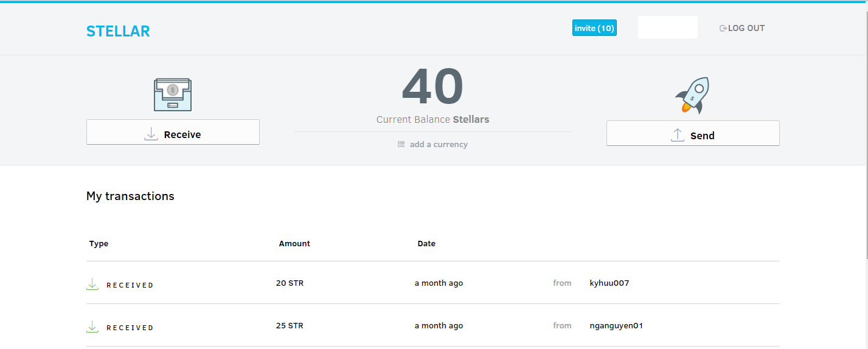This screenshot has height=349, width=868.
Task: Click the grid icon beside add a currency
Action: tap(401, 145)
